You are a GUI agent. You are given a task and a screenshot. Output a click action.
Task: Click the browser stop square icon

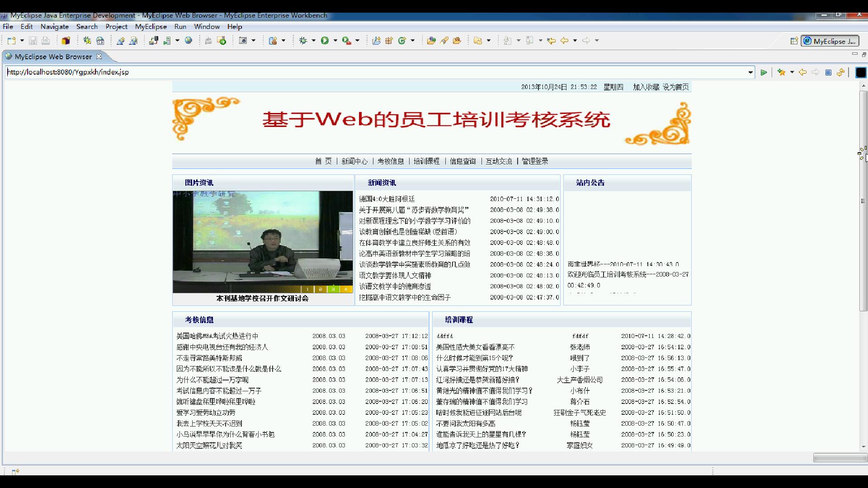828,72
